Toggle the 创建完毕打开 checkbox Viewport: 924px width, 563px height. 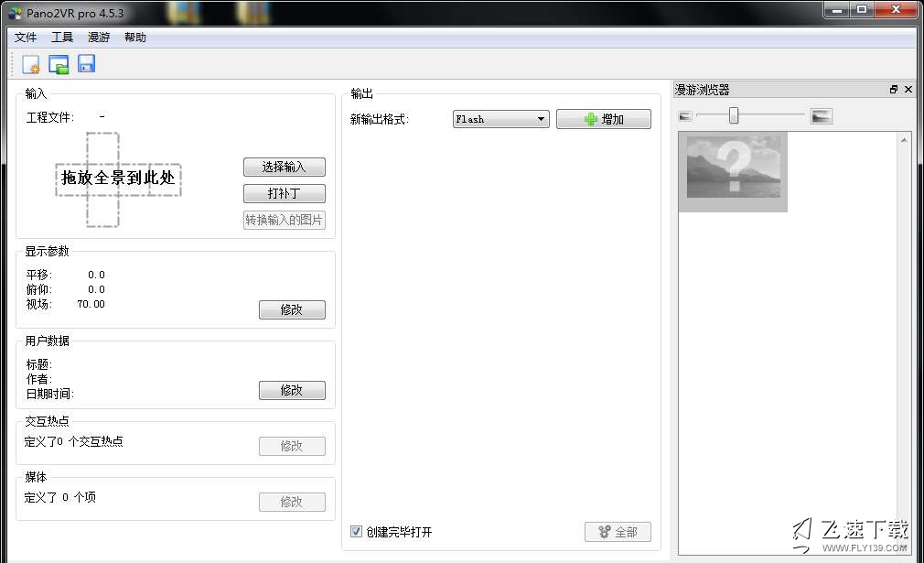(x=356, y=531)
